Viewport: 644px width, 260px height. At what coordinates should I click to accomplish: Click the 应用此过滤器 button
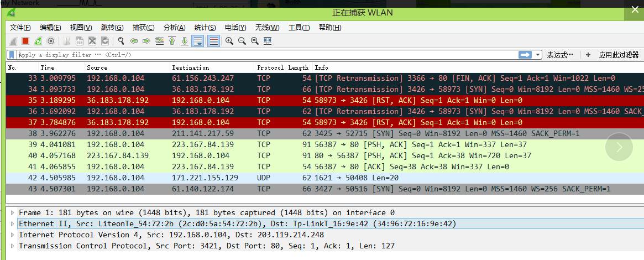point(619,55)
